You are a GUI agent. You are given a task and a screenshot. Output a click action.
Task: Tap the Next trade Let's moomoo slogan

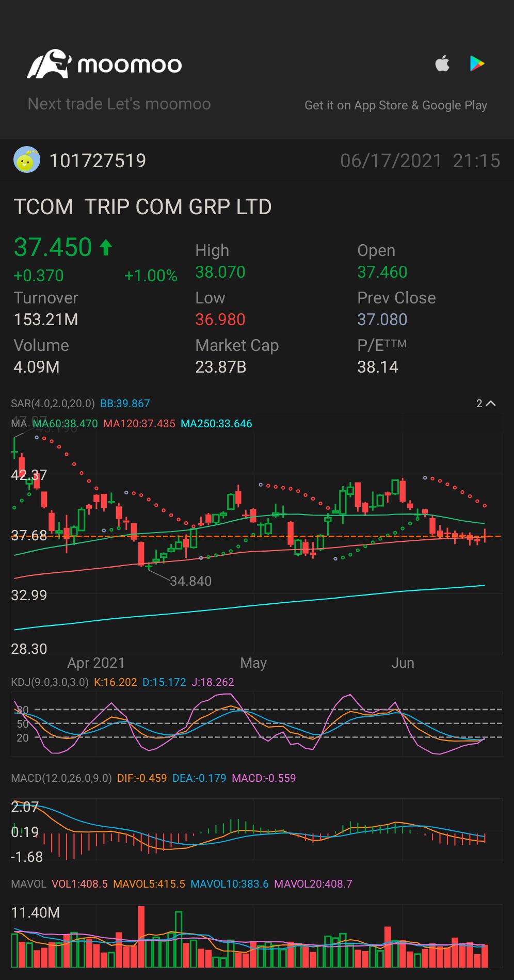click(x=119, y=104)
